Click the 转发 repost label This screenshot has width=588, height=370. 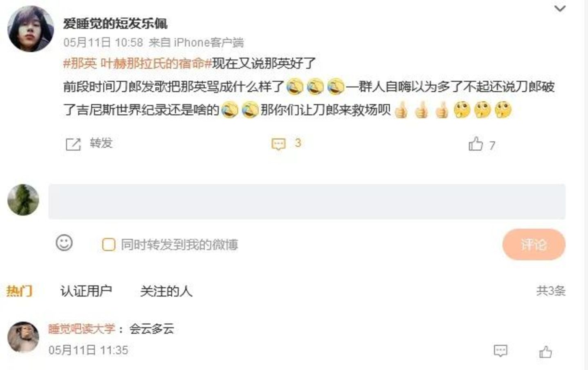[101, 143]
